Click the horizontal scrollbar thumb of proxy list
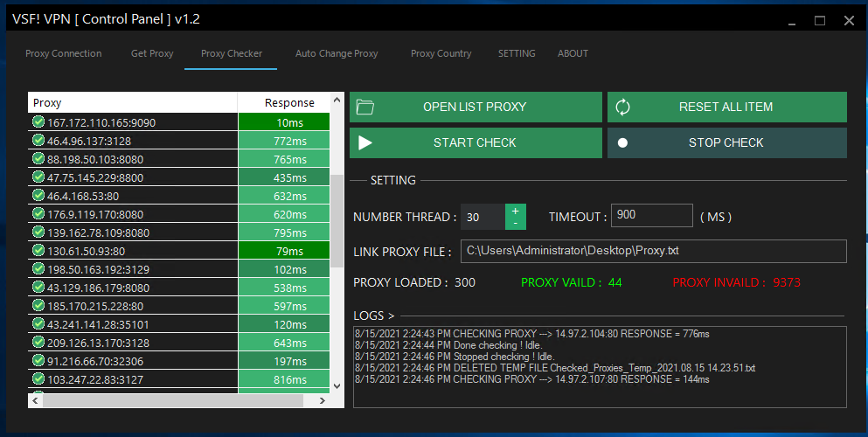This screenshot has height=437, width=868. point(173,400)
